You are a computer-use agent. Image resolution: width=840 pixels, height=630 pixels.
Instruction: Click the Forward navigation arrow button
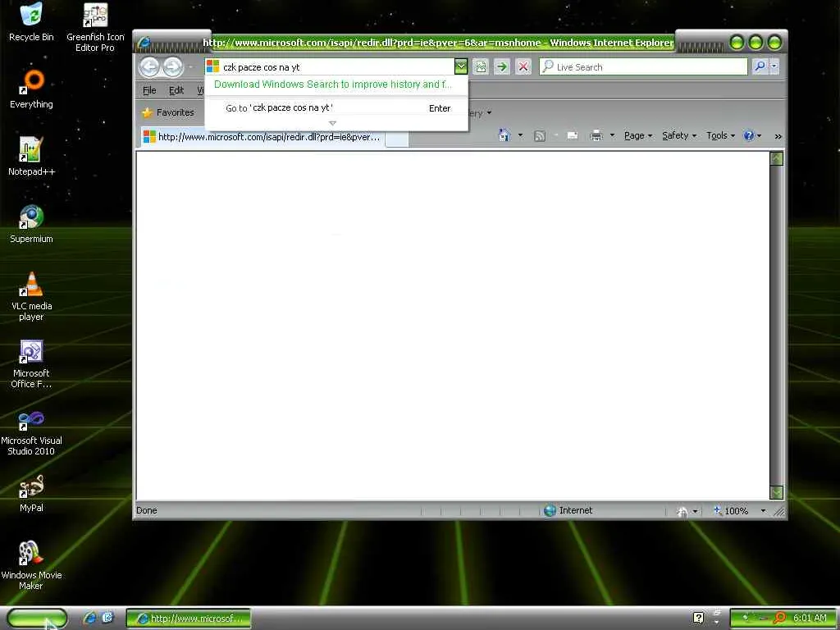(173, 67)
